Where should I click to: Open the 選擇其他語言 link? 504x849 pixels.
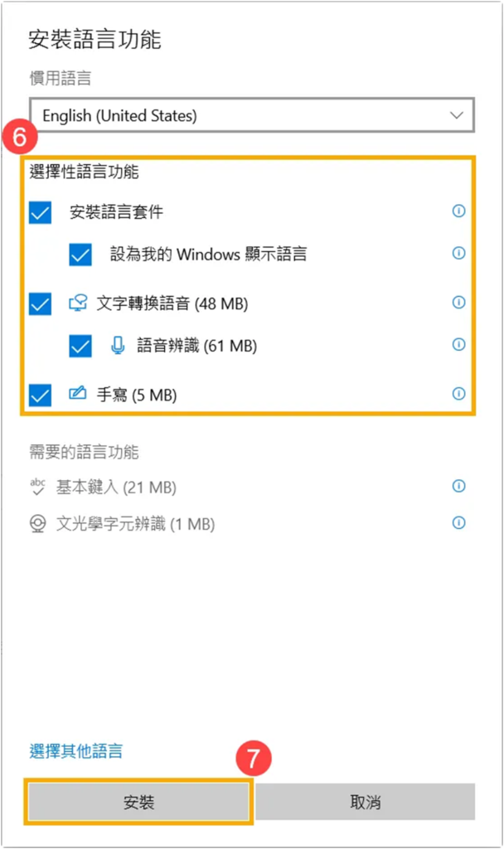click(76, 751)
